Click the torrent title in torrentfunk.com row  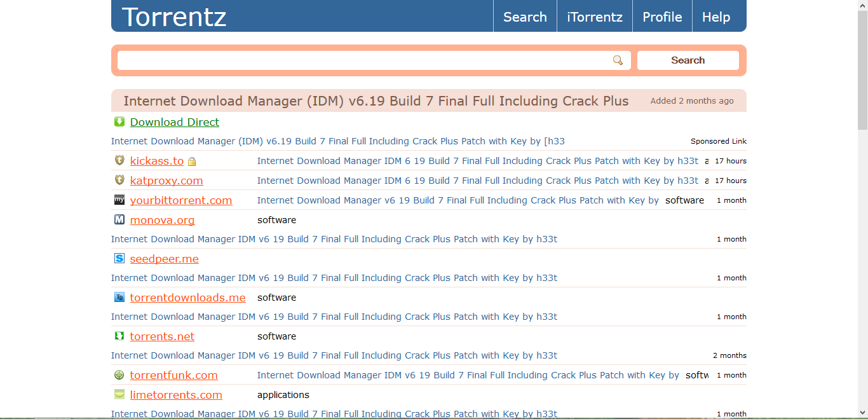(468, 375)
